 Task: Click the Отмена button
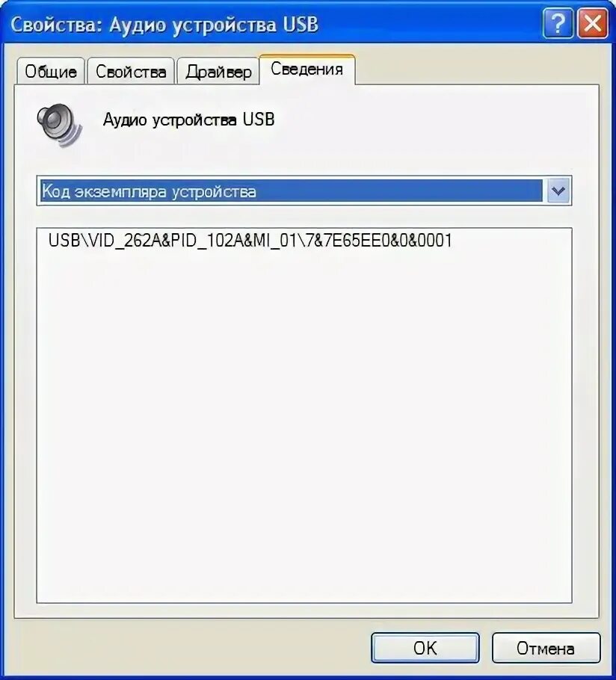(x=546, y=647)
